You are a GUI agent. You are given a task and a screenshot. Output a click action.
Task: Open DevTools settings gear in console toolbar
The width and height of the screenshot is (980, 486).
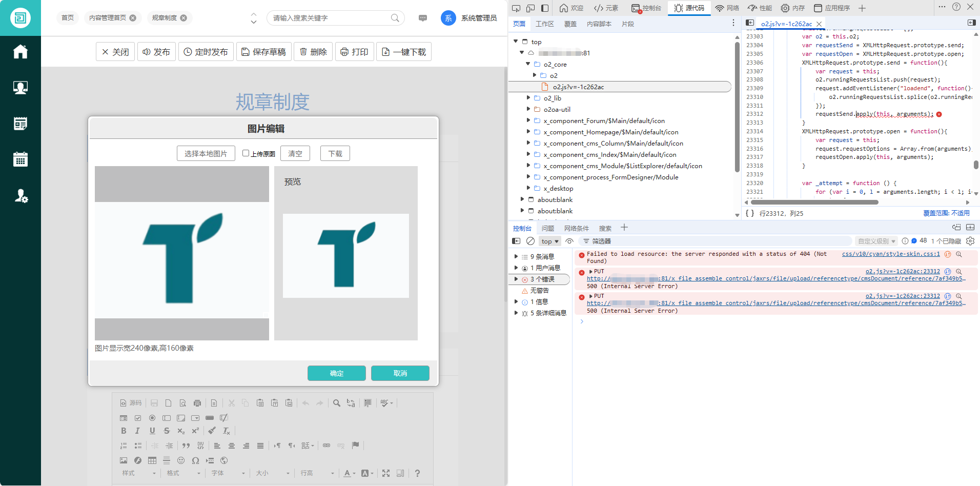point(970,241)
